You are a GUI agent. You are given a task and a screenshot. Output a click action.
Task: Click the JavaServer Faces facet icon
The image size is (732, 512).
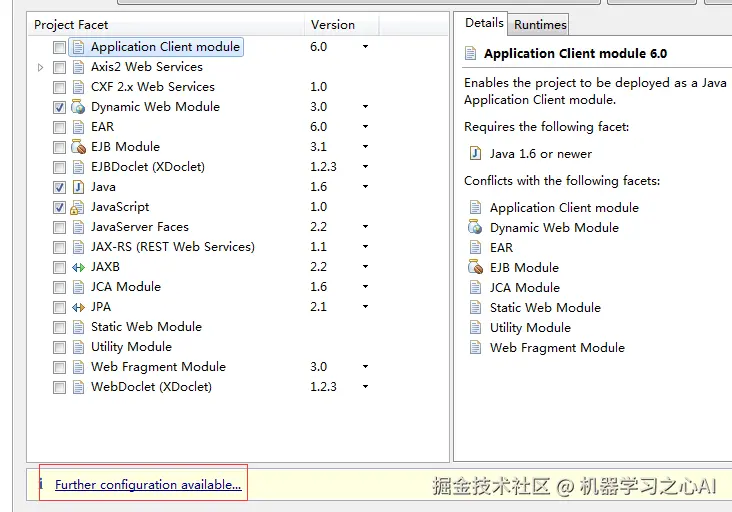click(x=78, y=227)
